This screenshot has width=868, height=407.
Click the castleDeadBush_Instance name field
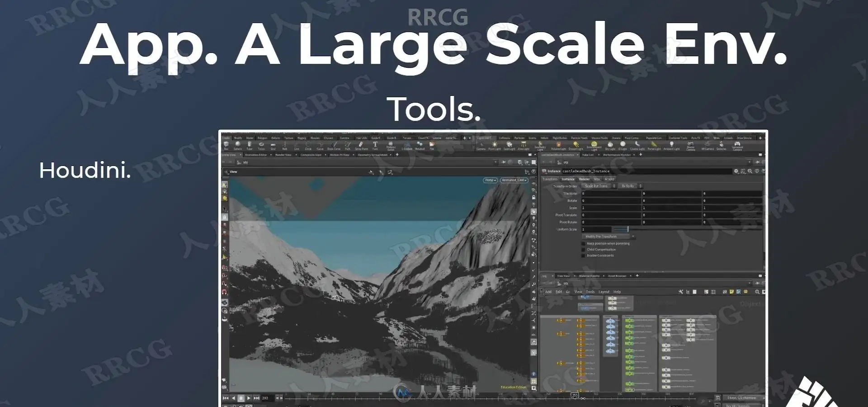646,171
